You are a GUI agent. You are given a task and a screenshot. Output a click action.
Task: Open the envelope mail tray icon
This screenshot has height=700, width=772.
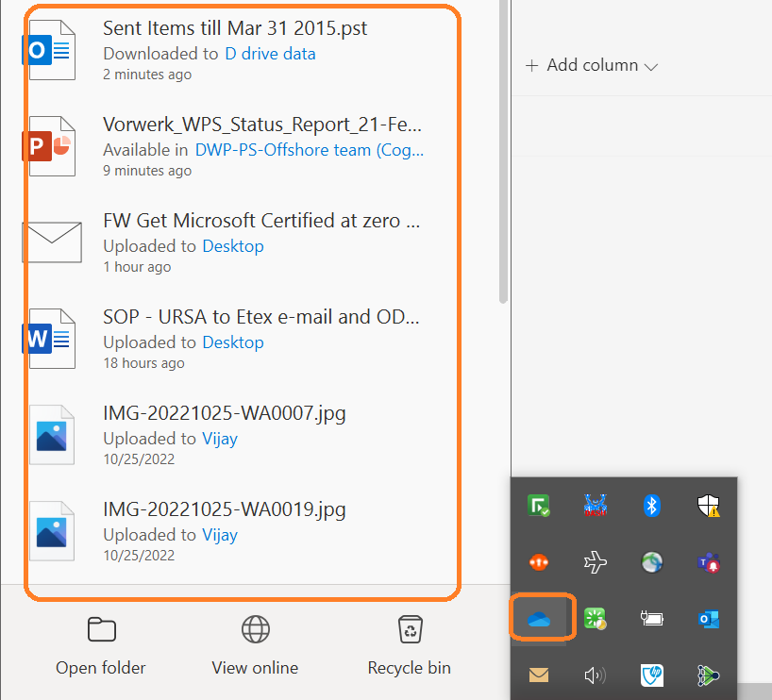click(x=539, y=675)
